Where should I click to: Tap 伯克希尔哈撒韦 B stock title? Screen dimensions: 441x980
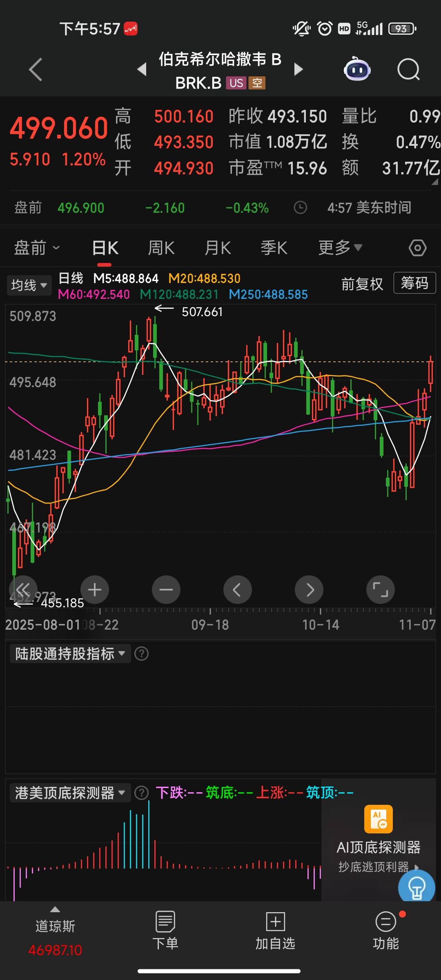pos(220,59)
